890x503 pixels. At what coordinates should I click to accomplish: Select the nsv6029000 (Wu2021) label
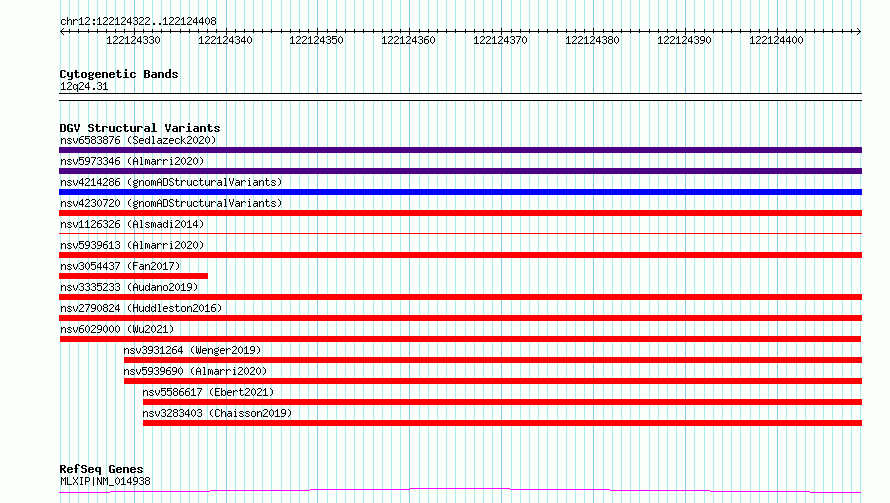click(x=117, y=329)
